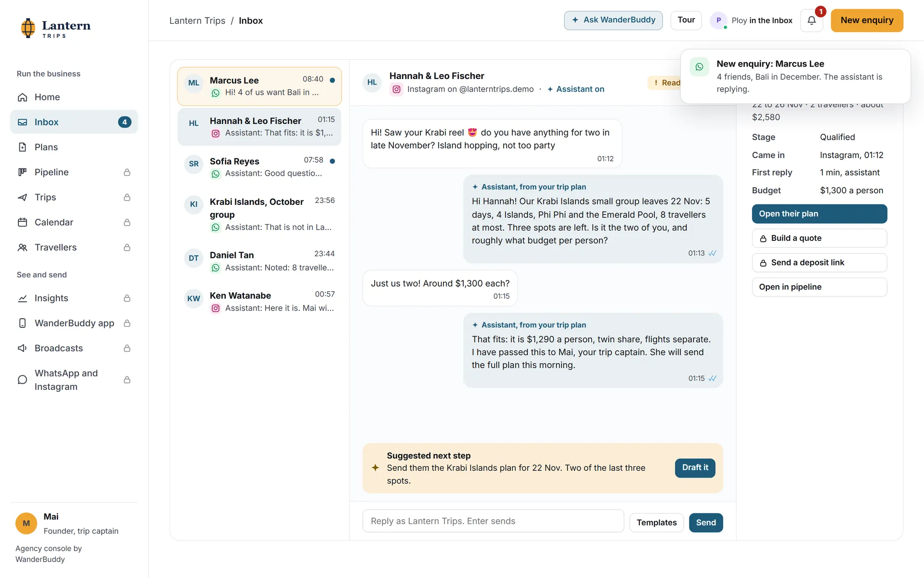Click the Lantern Trips logo
The height and width of the screenshot is (578, 924).
point(55,28)
